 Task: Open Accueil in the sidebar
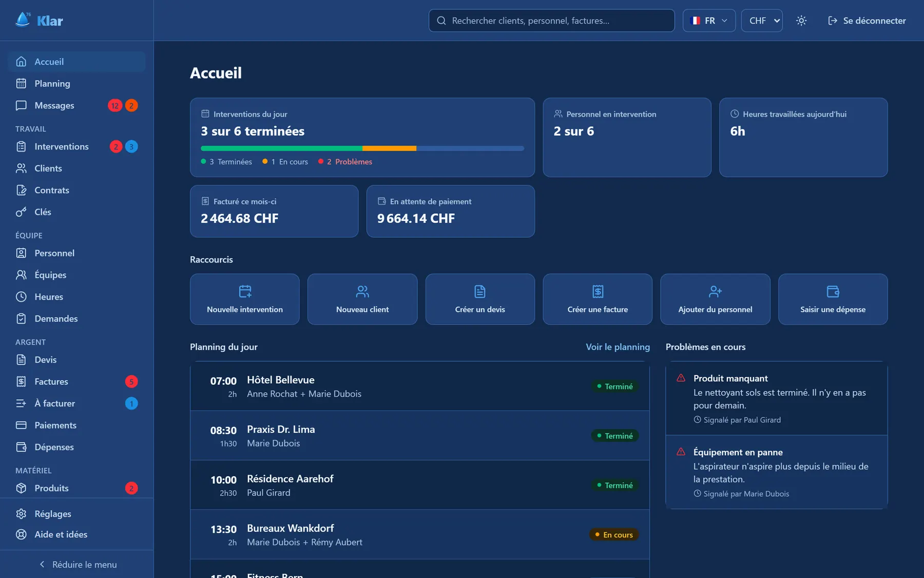click(x=76, y=62)
